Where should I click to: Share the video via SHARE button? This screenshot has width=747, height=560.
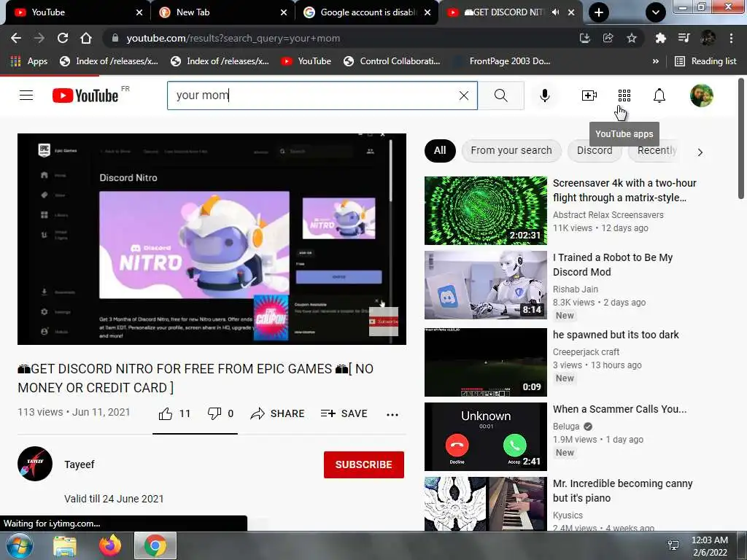[x=277, y=413]
